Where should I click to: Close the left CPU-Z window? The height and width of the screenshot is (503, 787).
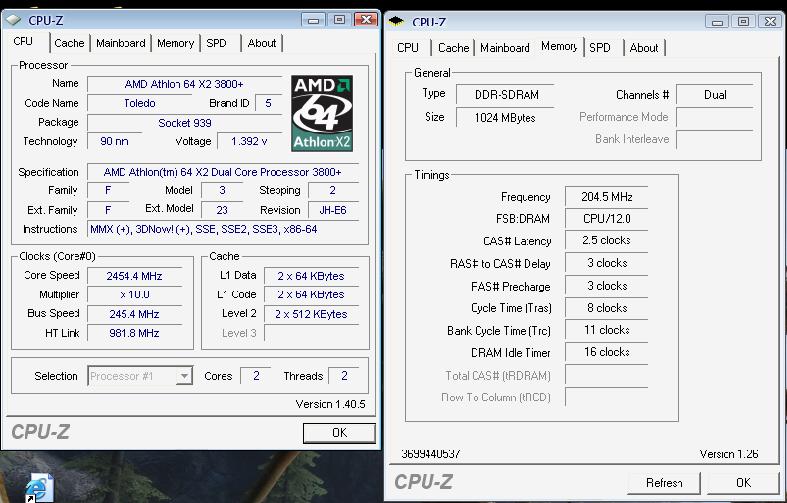(366, 20)
